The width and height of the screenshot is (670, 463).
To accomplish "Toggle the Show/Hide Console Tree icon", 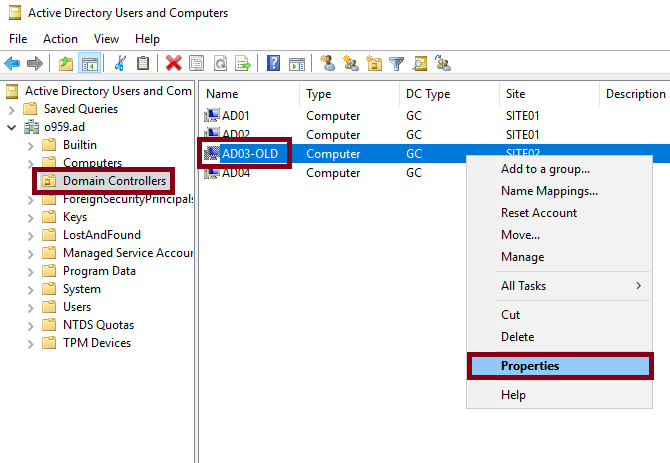I will point(90,64).
